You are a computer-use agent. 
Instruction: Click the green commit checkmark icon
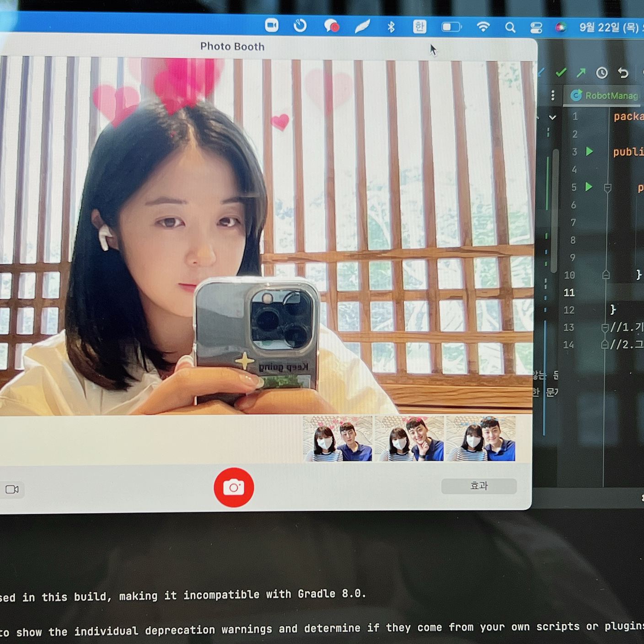coord(561,72)
